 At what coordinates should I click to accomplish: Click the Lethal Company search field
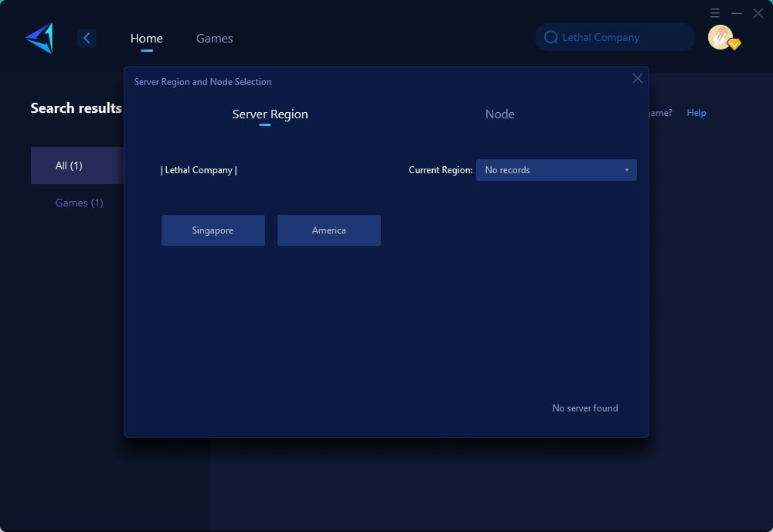coord(615,37)
